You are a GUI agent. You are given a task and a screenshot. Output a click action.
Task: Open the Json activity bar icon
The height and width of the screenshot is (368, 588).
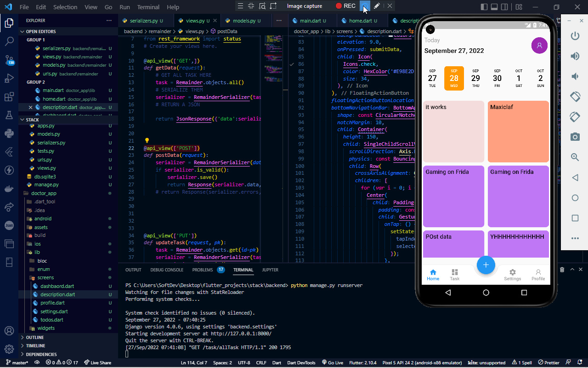9,225
